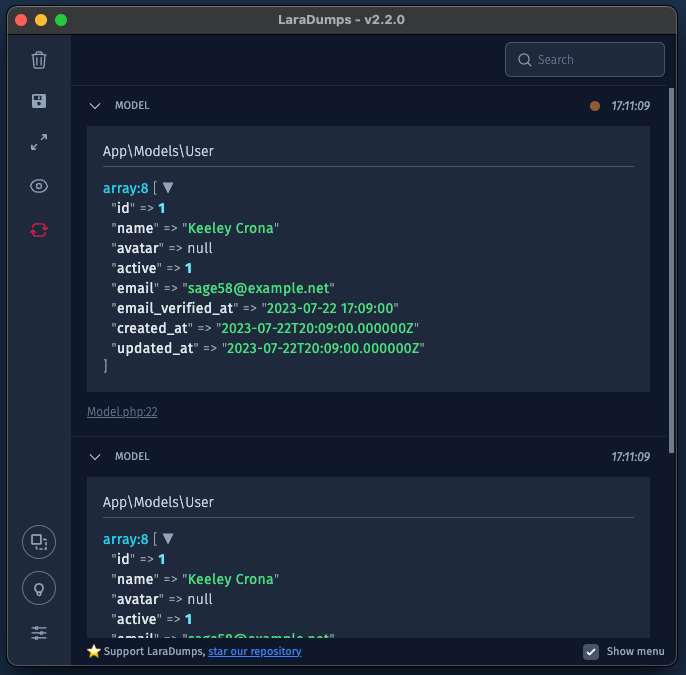Click the vertical scrollbar thumb

[671, 270]
